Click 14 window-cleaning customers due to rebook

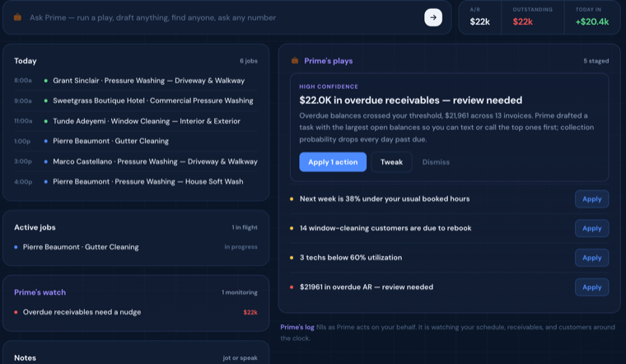point(385,228)
